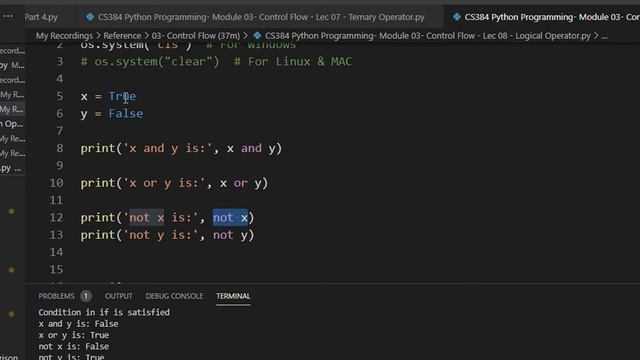
Task: Expand the chevron after the Logical Operator.py breadcrumb
Action: [596, 36]
